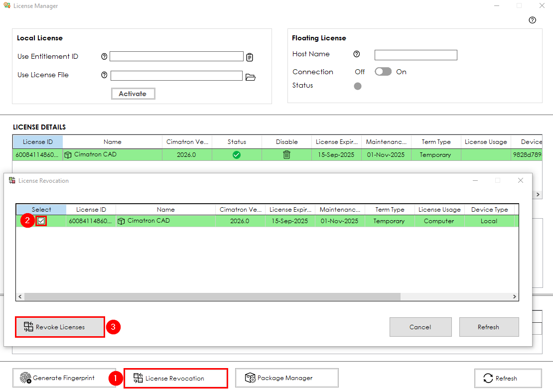Image resolution: width=553 pixels, height=392 pixels.
Task: Click the Activate button
Action: 133,94
